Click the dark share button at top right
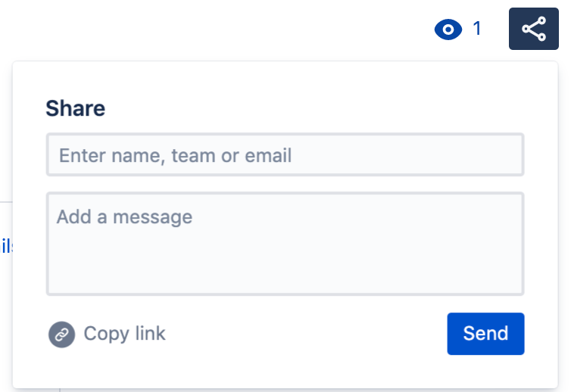571x392 pixels. coord(534,30)
